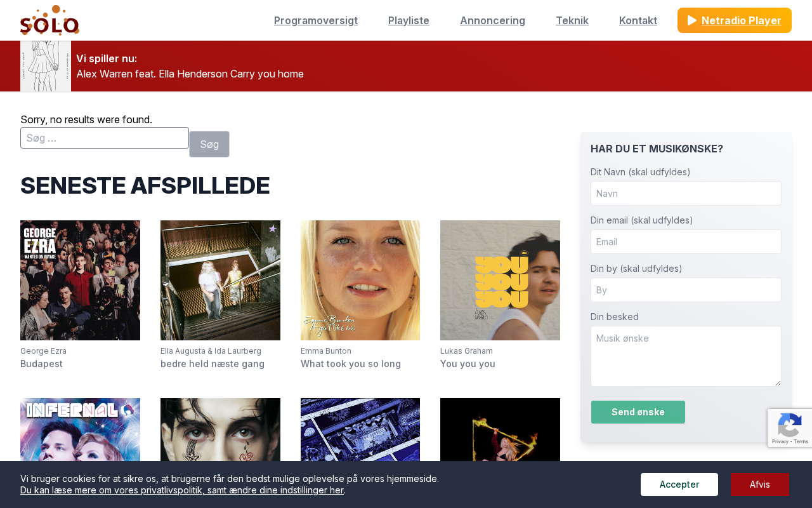
Task: Open the privacy policy link
Action: 182,490
